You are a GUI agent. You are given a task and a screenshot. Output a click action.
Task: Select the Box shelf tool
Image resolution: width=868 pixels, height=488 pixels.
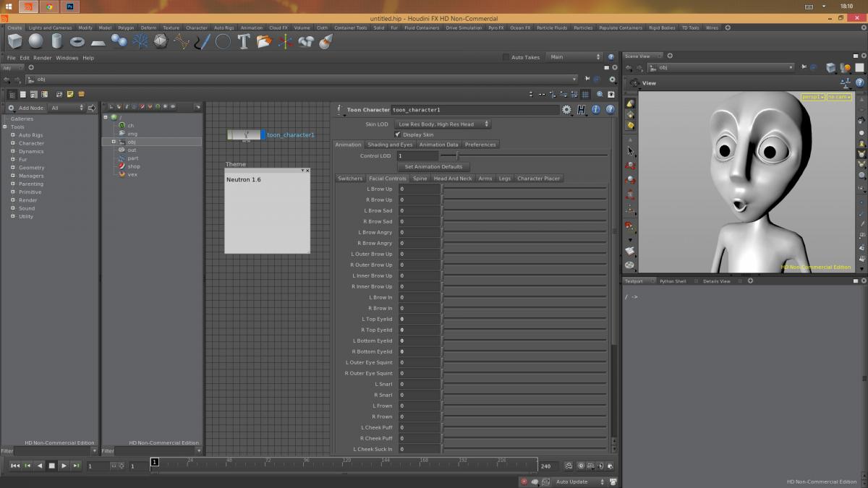[14, 41]
